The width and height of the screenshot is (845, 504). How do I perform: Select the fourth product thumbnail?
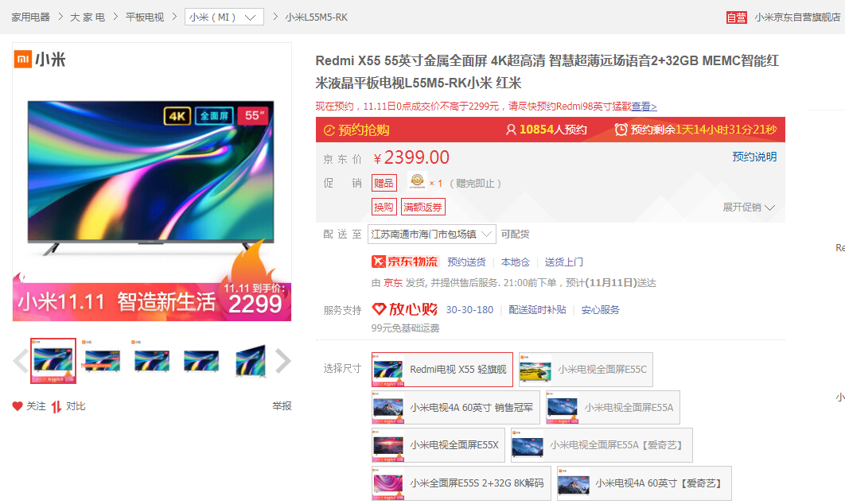pos(201,361)
